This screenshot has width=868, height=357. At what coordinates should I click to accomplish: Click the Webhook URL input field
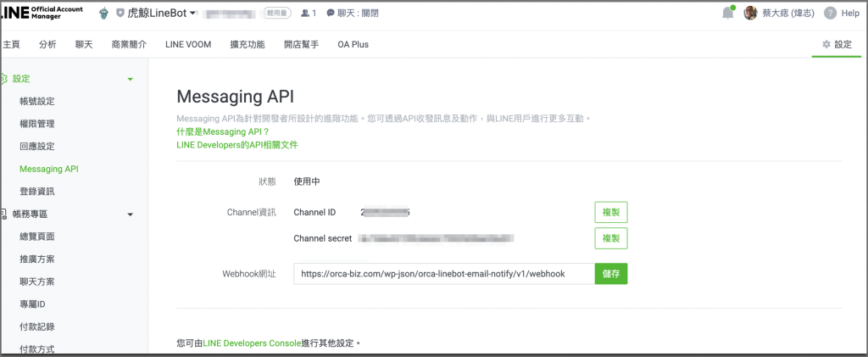pyautogui.click(x=443, y=274)
